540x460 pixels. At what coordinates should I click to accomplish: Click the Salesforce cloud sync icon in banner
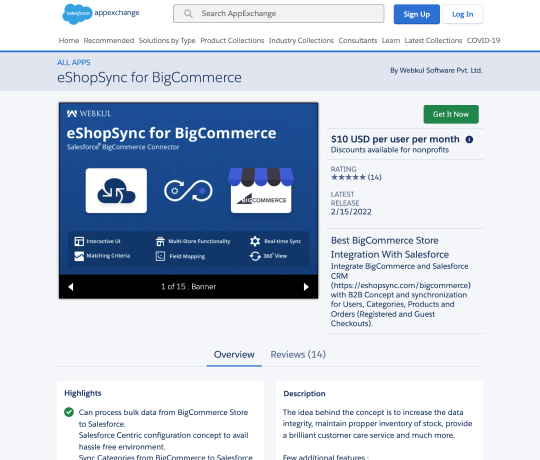coord(116,191)
